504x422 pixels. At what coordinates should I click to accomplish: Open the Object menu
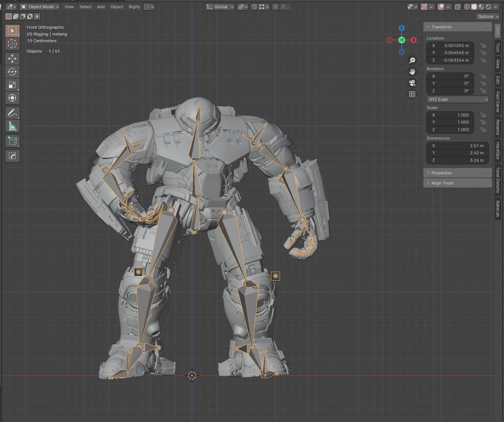pyautogui.click(x=117, y=7)
